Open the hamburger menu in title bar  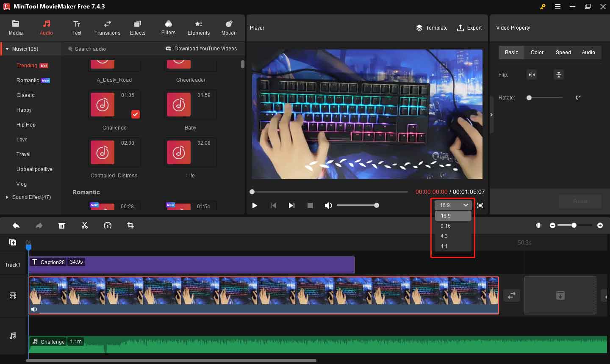coord(558,7)
